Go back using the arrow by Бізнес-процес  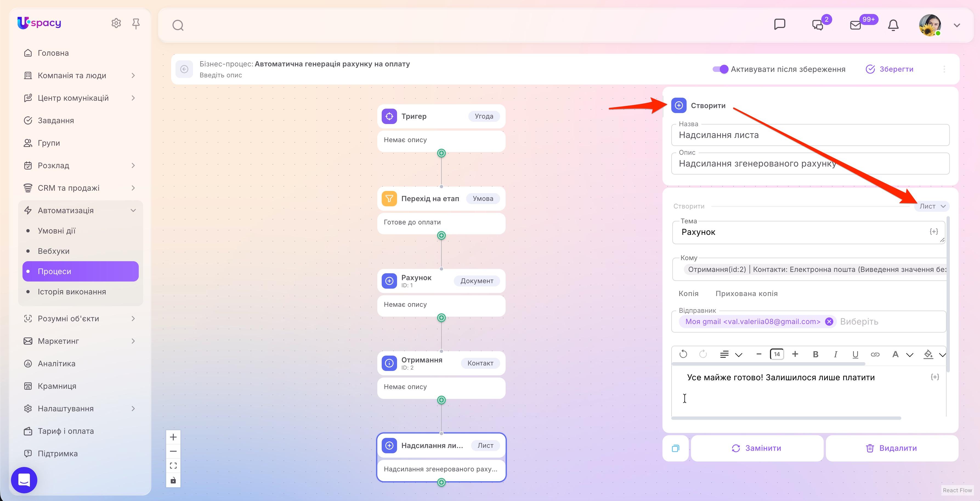pyautogui.click(x=184, y=69)
